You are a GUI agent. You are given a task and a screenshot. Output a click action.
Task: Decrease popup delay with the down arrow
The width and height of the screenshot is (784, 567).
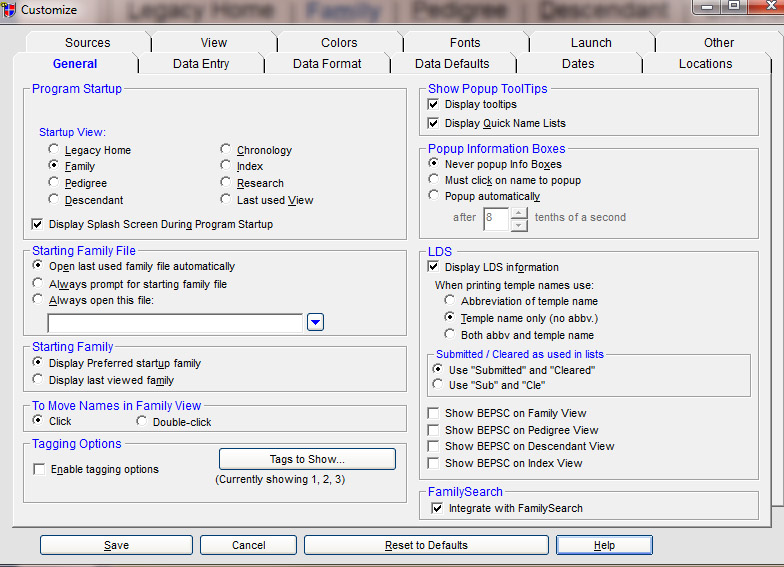point(519,226)
